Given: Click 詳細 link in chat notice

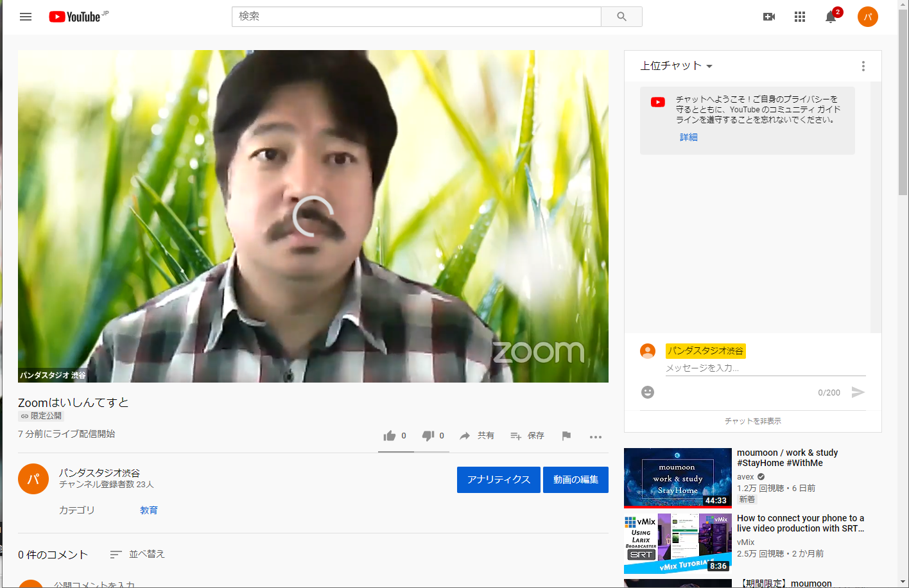Looking at the screenshot, I should click(x=688, y=137).
